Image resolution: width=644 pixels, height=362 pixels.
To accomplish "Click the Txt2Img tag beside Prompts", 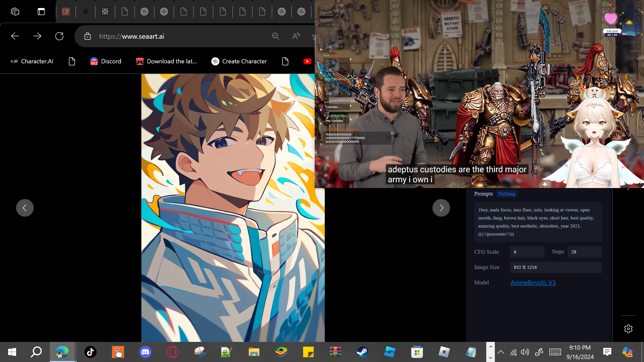I will (x=507, y=194).
